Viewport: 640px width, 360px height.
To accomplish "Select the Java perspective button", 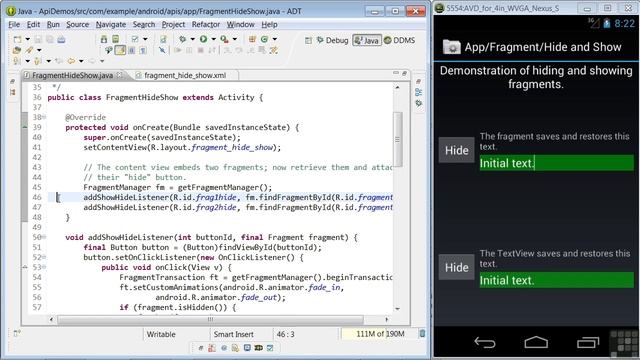I will click(x=367, y=40).
